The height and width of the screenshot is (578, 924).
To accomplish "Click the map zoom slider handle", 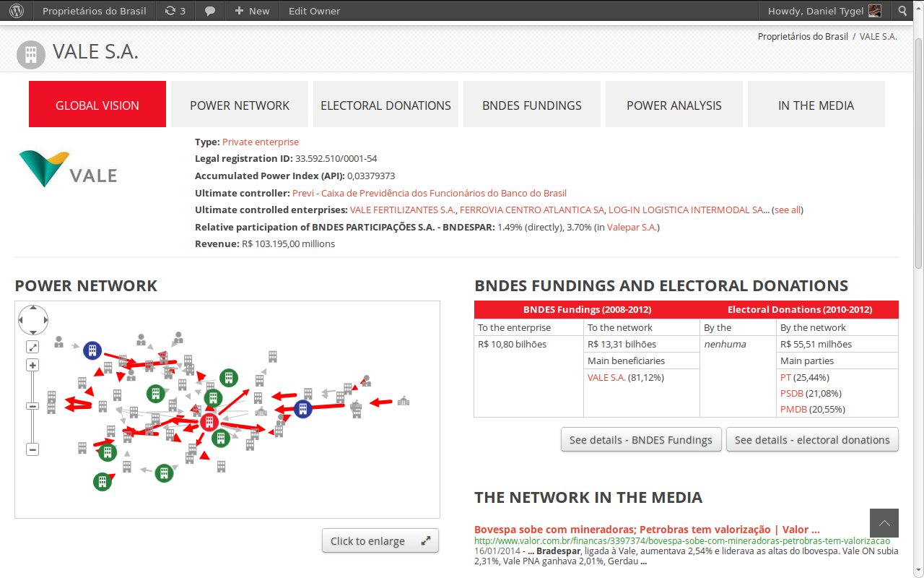I will (32, 406).
